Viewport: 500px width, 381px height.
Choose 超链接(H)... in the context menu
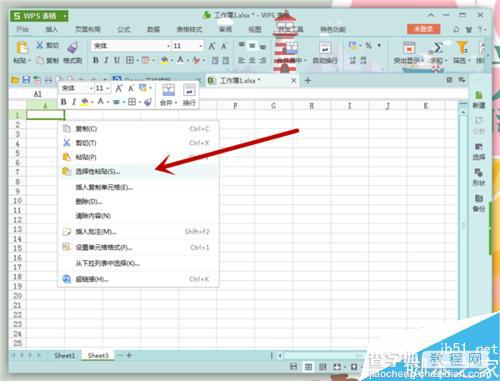(x=139, y=279)
